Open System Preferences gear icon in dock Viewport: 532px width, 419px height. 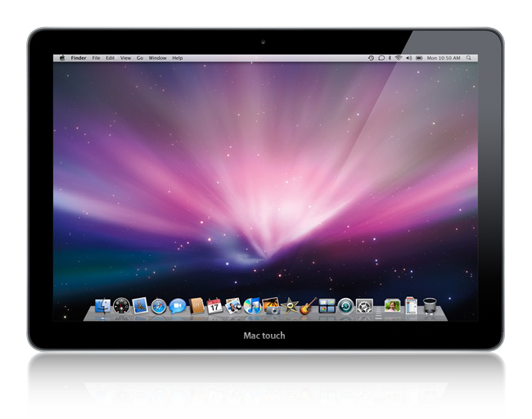tap(364, 306)
